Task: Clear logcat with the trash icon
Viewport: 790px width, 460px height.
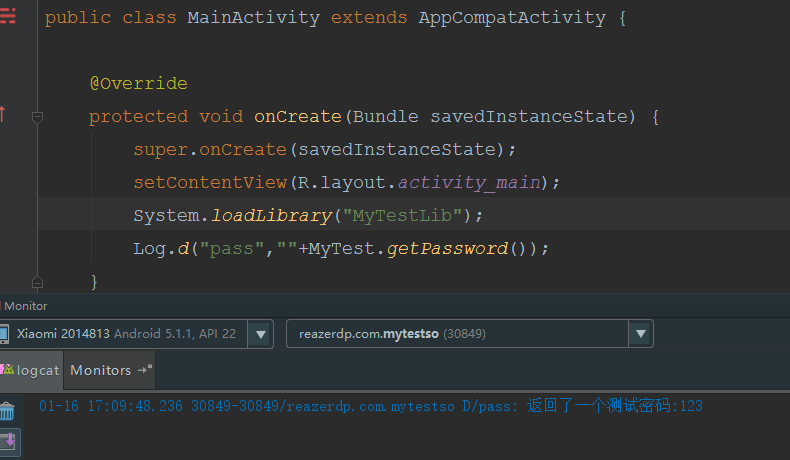Action: click(7, 411)
